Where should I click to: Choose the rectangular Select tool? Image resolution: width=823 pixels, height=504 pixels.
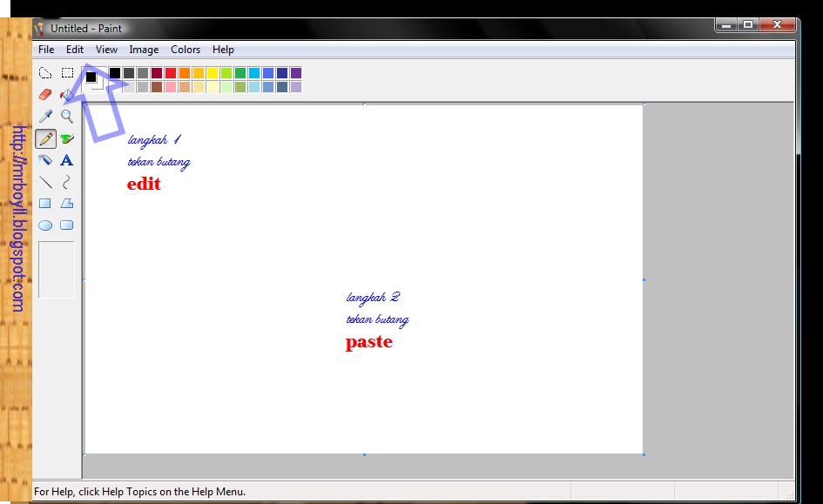[x=67, y=73]
